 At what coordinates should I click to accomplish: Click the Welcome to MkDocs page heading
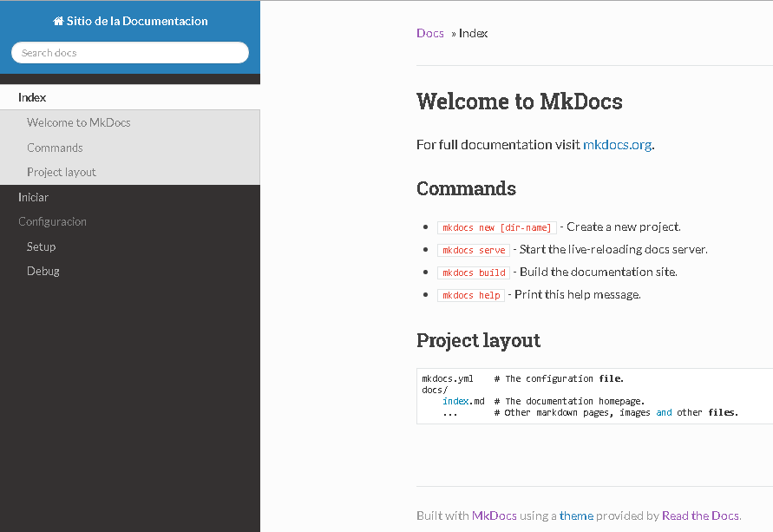(519, 101)
